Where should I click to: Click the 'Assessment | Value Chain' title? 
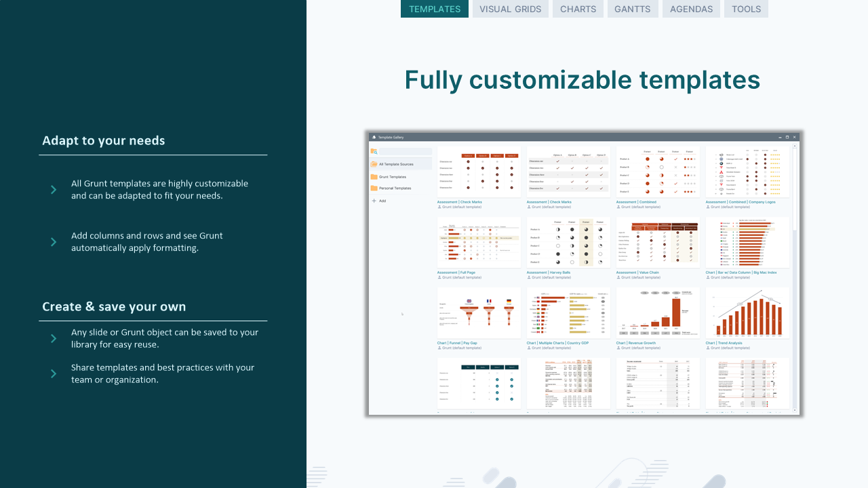tap(637, 272)
